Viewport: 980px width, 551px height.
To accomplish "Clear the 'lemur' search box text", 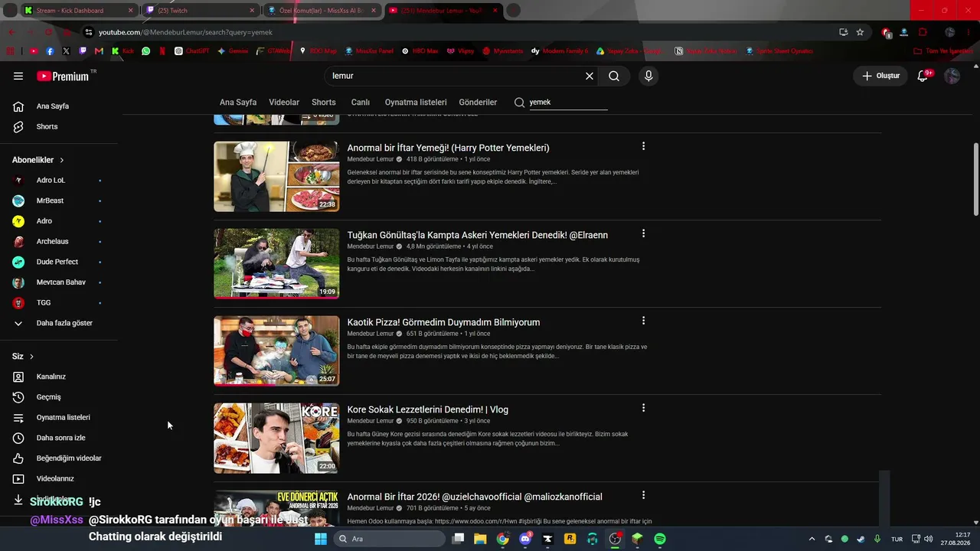I will [590, 76].
